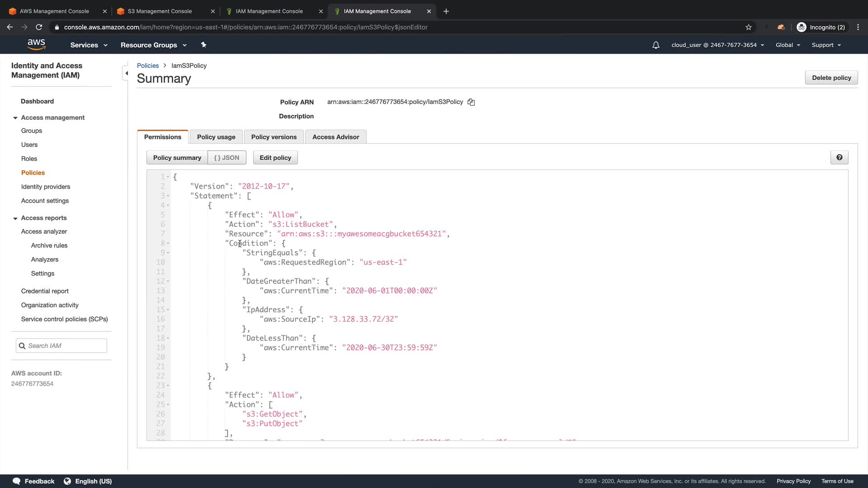Collapse the IAM side navigation arrow
The image size is (868, 488).
point(127,73)
